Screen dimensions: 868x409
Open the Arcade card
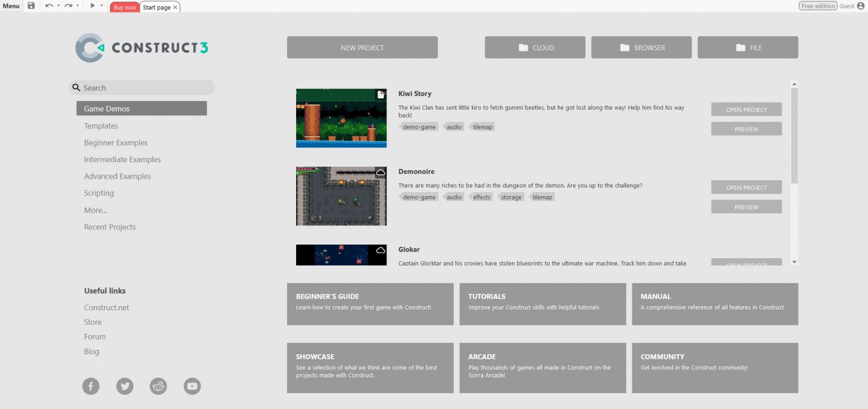tap(542, 368)
